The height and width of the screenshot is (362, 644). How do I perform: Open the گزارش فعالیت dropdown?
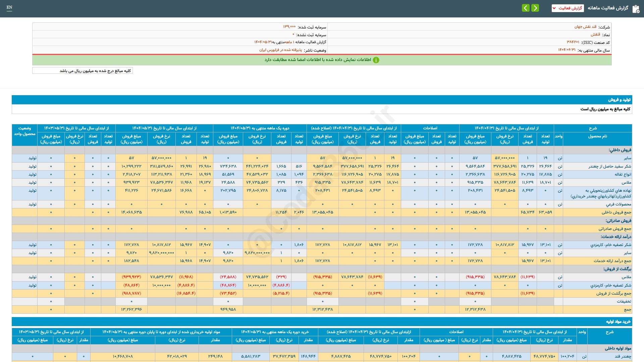(568, 8)
